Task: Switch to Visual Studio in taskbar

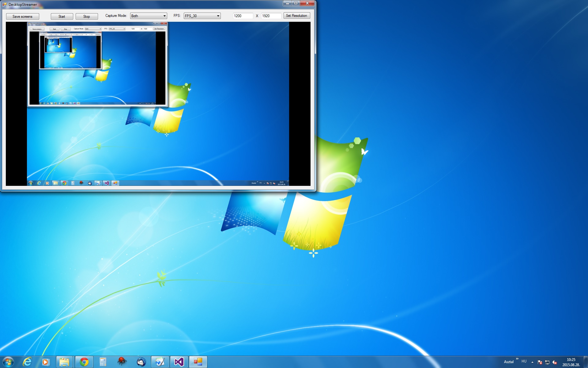Action: (x=179, y=362)
